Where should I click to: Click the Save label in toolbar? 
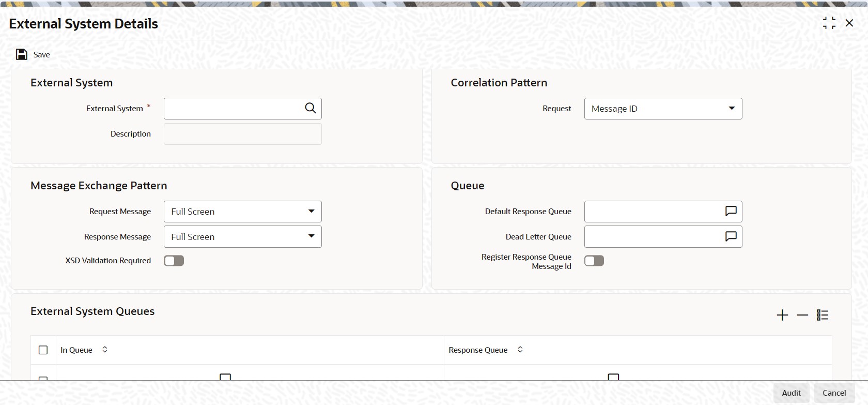(42, 55)
